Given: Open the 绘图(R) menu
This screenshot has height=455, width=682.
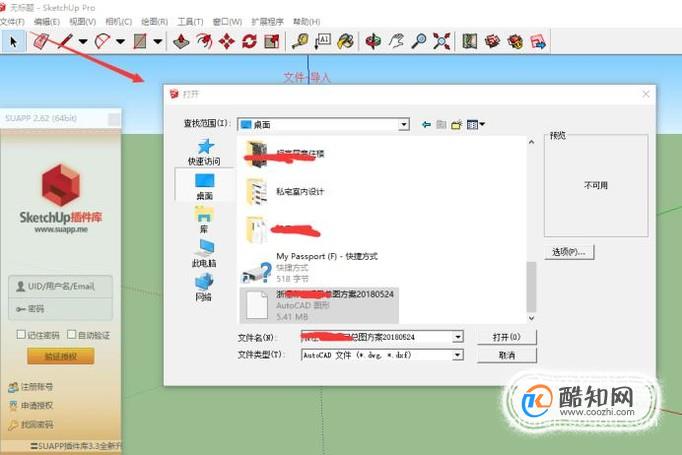Looking at the screenshot, I should coord(154,21).
